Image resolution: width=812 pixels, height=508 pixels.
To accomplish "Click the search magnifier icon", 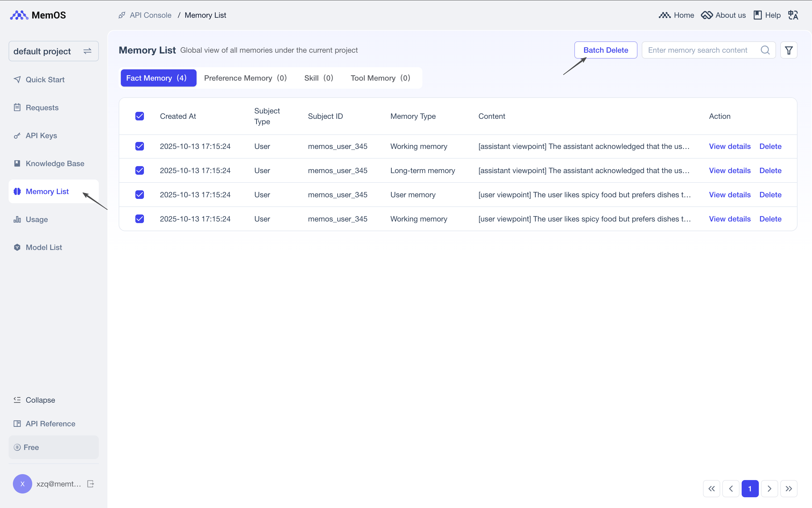I will pyautogui.click(x=765, y=50).
